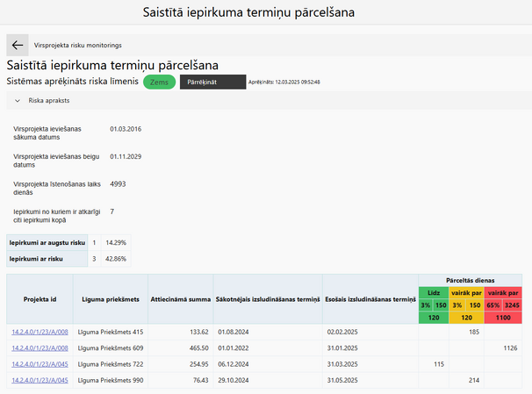
Task: Click the Pārceltās dienas header
Action: (x=471, y=281)
